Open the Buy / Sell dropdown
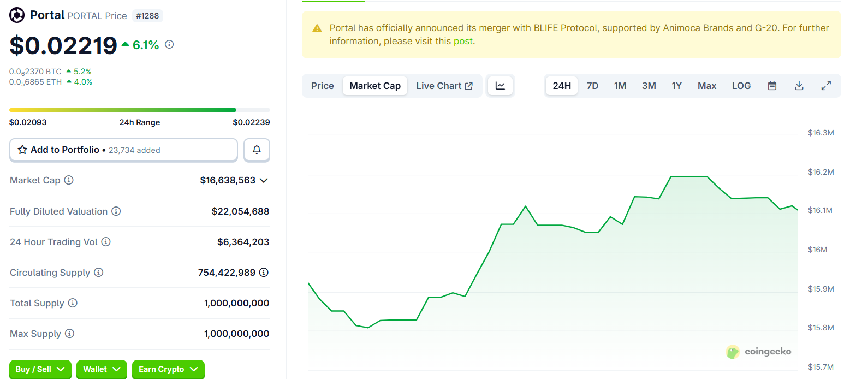Screen dimensions: 868x379 pos(40,369)
